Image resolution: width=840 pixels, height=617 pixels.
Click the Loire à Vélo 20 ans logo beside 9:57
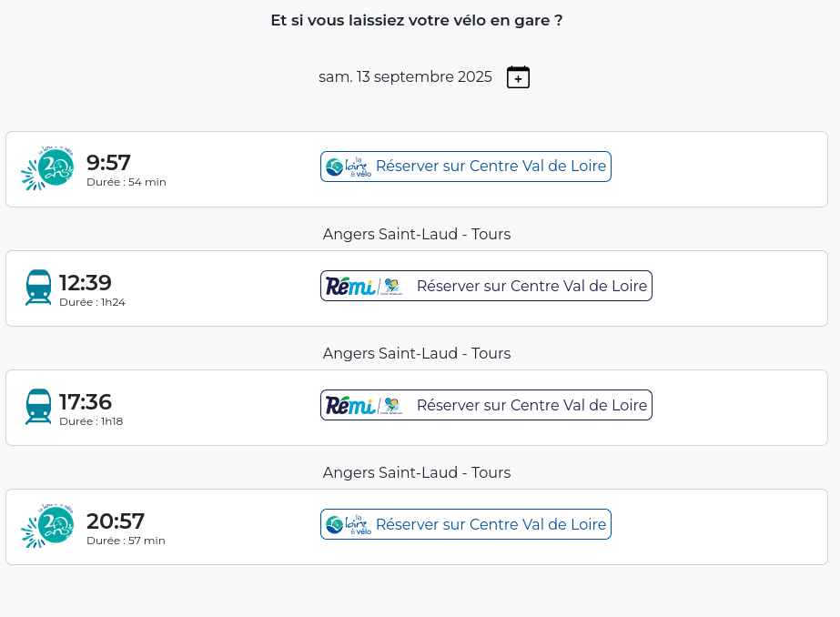(x=47, y=168)
